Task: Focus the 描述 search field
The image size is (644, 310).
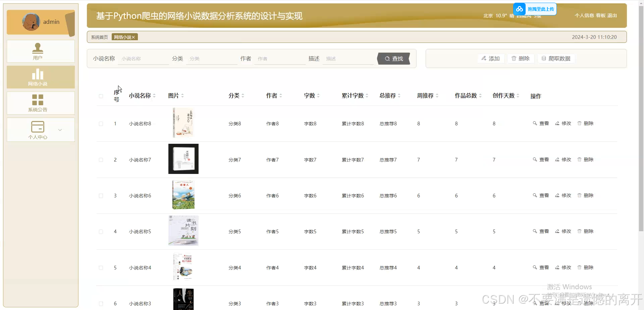Action: (348, 59)
